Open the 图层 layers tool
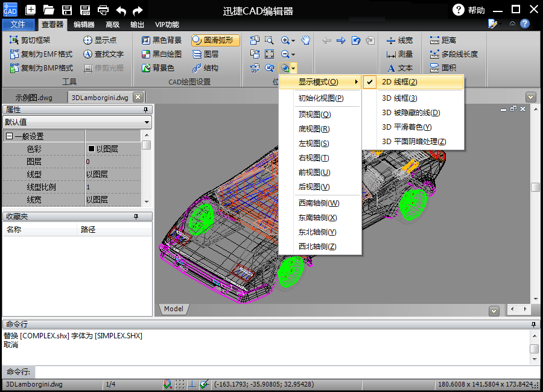This screenshot has width=543, height=392. pos(205,54)
